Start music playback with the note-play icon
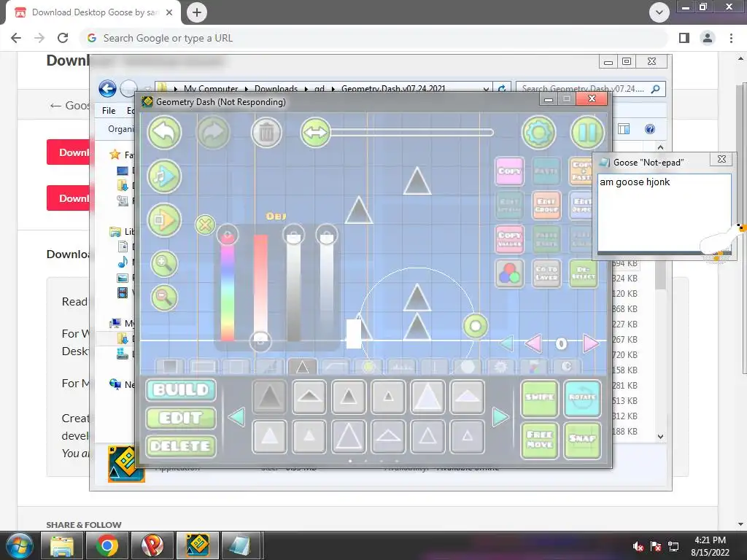This screenshot has width=747, height=560. (164, 176)
